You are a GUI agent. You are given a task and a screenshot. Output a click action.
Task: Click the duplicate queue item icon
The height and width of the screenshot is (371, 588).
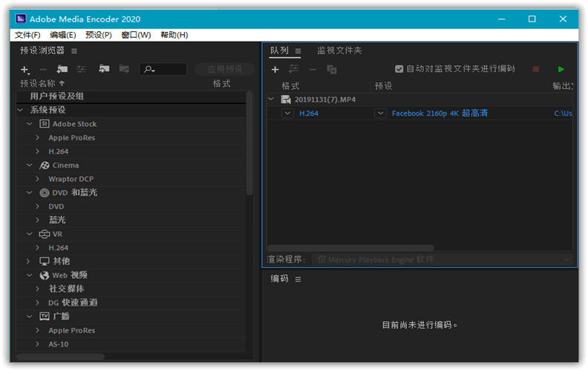coord(332,70)
